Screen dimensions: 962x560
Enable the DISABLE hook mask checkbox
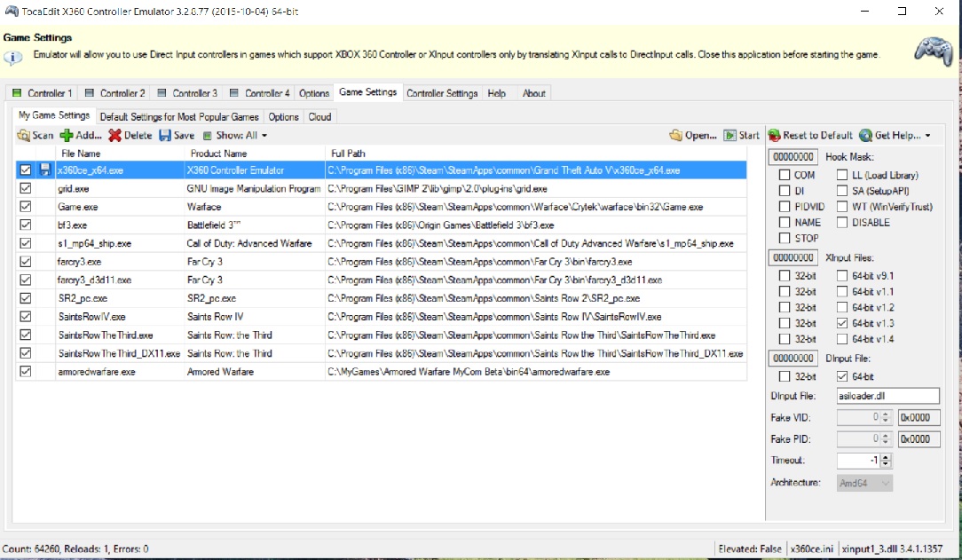(841, 222)
